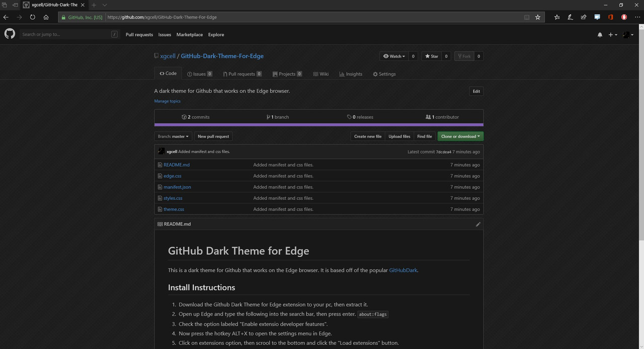644x349 pixels.
Task: Star this repository
Action: click(x=431, y=56)
